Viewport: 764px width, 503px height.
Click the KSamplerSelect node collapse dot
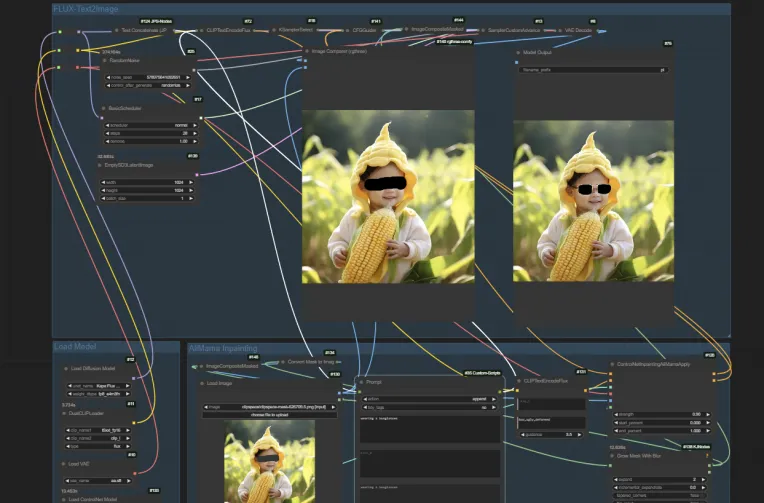(274, 30)
